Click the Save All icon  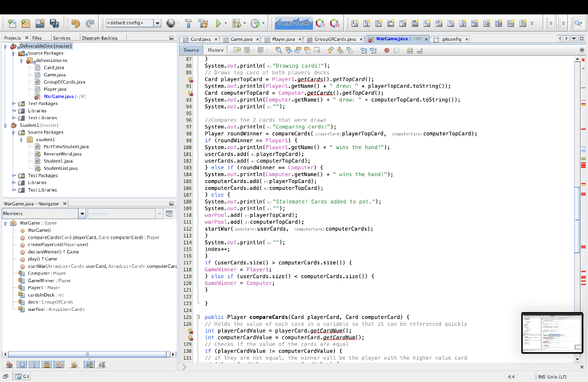click(54, 24)
